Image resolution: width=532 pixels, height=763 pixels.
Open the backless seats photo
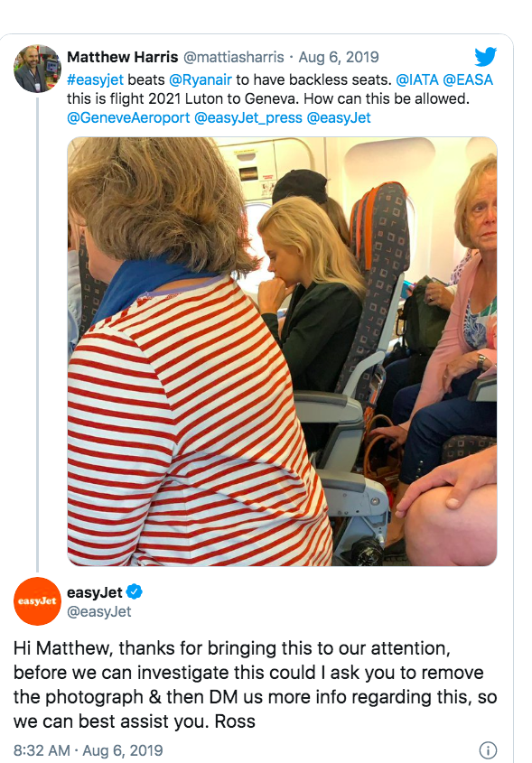282,351
